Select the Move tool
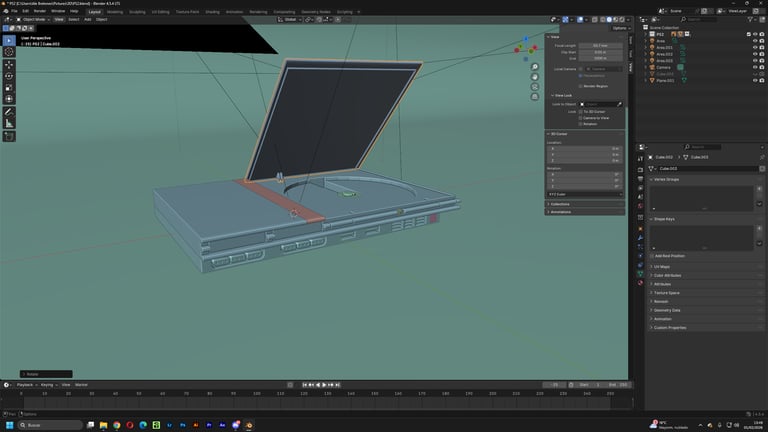Viewport: 768px width, 432px height. click(x=9, y=65)
